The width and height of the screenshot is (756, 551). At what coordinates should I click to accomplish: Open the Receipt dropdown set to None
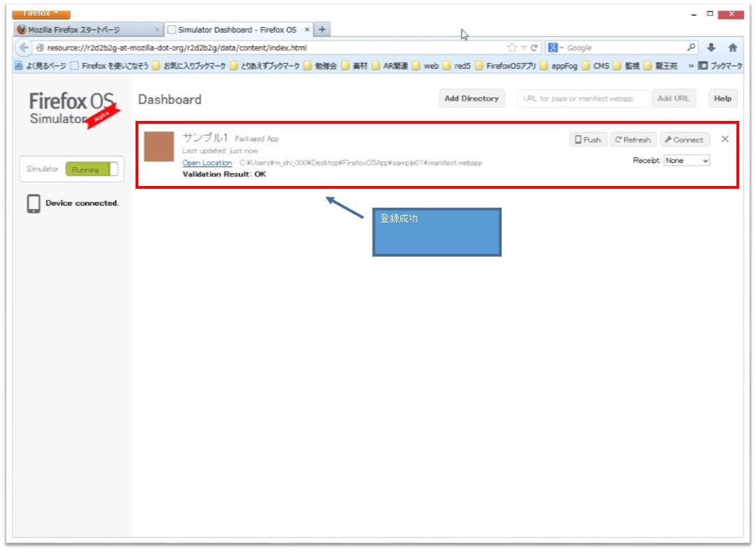687,161
